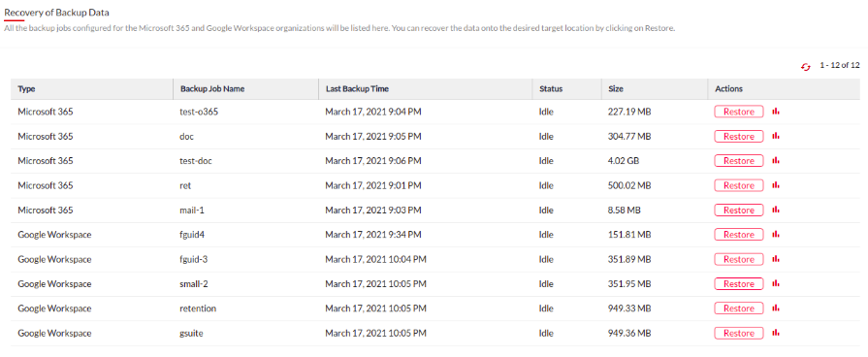Image resolution: width=868 pixels, height=357 pixels.
Task: Click Restore for the small-2 job
Action: (x=739, y=284)
